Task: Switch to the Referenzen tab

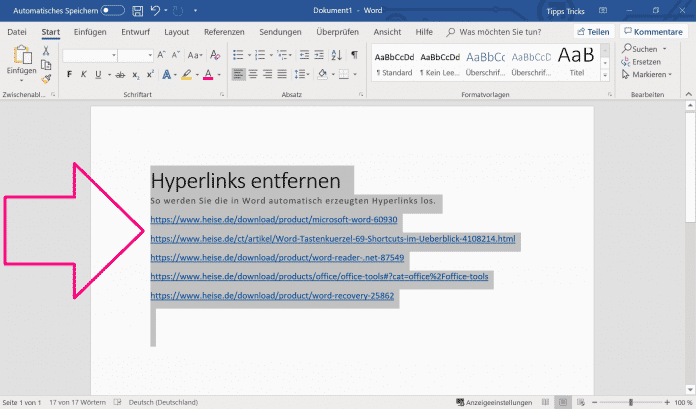Action: [x=224, y=32]
